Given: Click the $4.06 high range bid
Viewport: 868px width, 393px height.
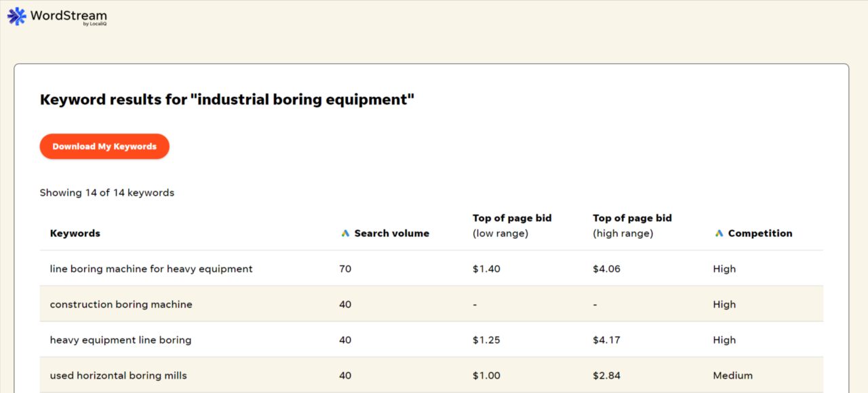Looking at the screenshot, I should pyautogui.click(x=606, y=269).
